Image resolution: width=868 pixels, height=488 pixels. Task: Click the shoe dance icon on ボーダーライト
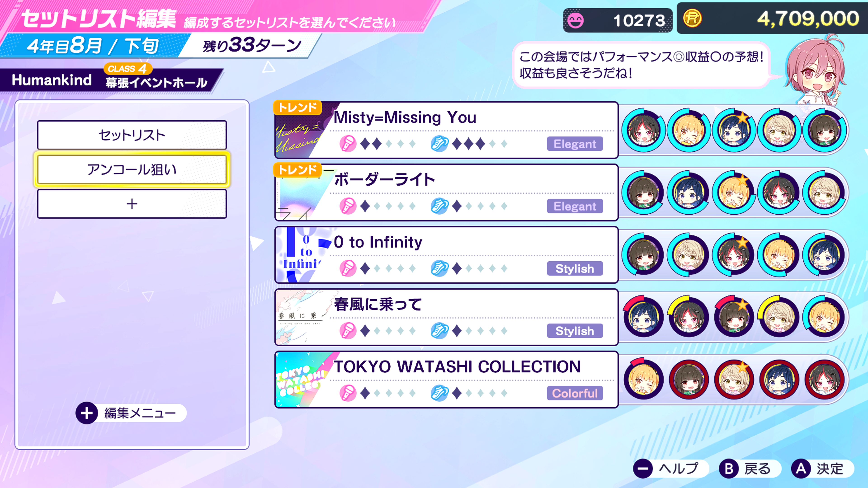439,206
